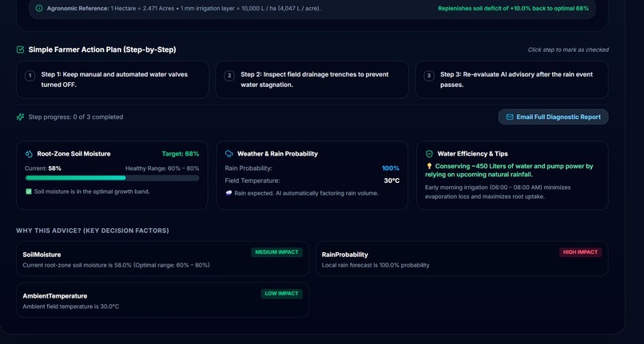Click the Rain Probability: label
The height and width of the screenshot is (344, 644).
click(x=248, y=168)
